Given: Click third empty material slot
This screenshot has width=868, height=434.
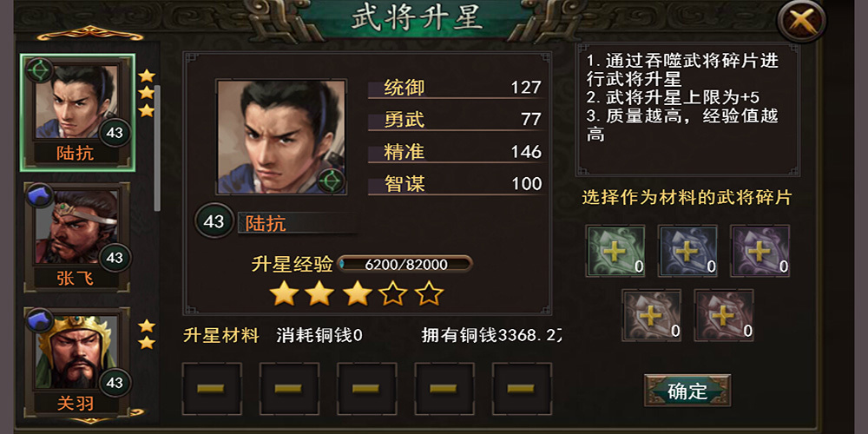Looking at the screenshot, I should pos(366,389).
